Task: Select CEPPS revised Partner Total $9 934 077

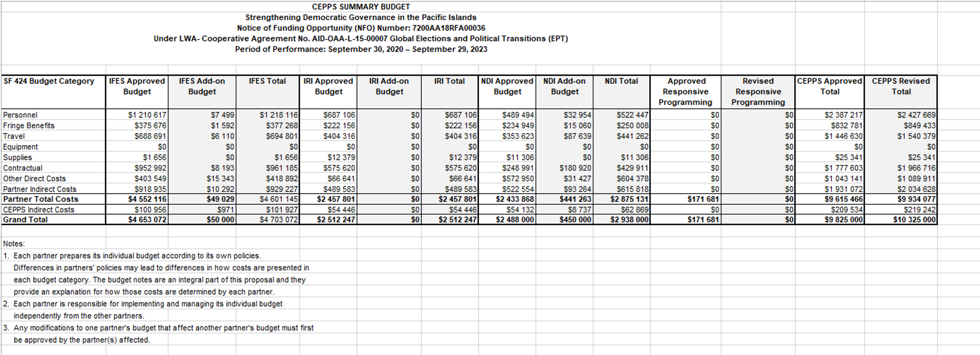Action: click(917, 199)
